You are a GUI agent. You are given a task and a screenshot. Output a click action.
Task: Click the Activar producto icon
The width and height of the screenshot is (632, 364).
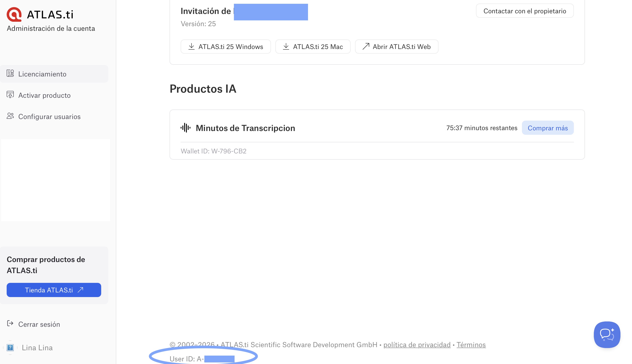click(10, 95)
